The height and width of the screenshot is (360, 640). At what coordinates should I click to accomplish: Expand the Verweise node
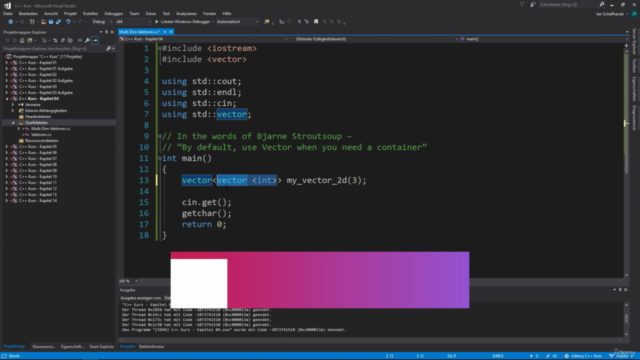pyautogui.click(x=13, y=104)
